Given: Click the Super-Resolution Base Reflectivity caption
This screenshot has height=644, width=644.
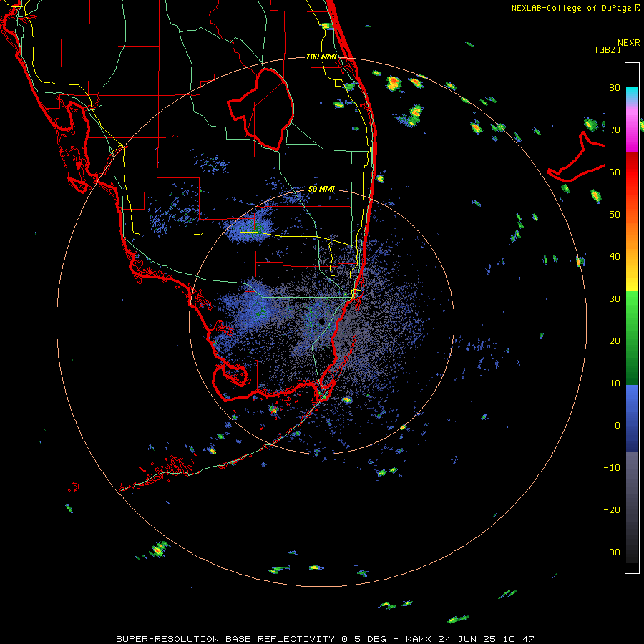Looking at the screenshot, I should (326, 639).
